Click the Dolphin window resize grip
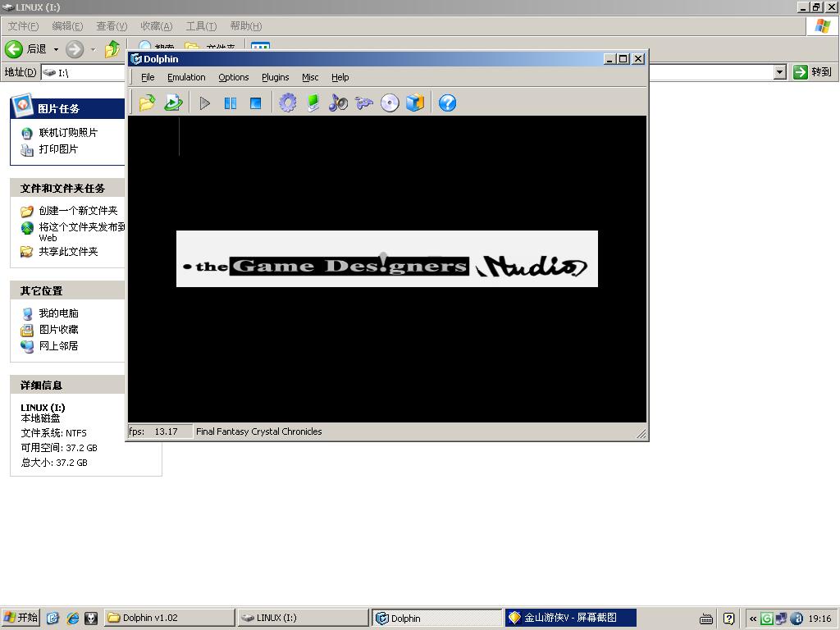840x630 pixels. coord(641,433)
